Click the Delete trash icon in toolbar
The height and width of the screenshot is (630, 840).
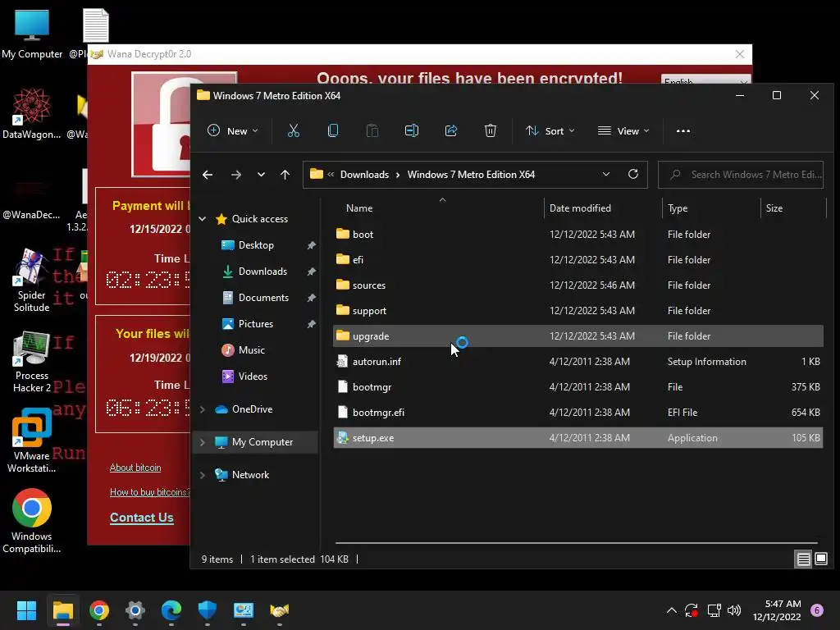[491, 130]
